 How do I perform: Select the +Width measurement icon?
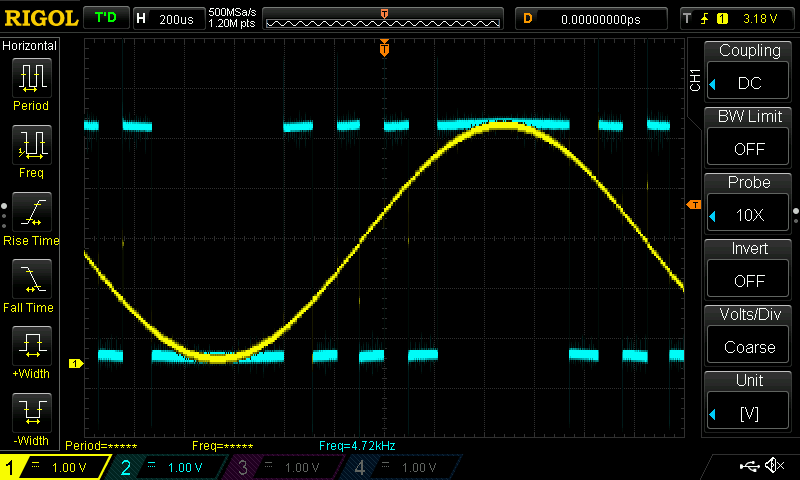click(x=31, y=347)
